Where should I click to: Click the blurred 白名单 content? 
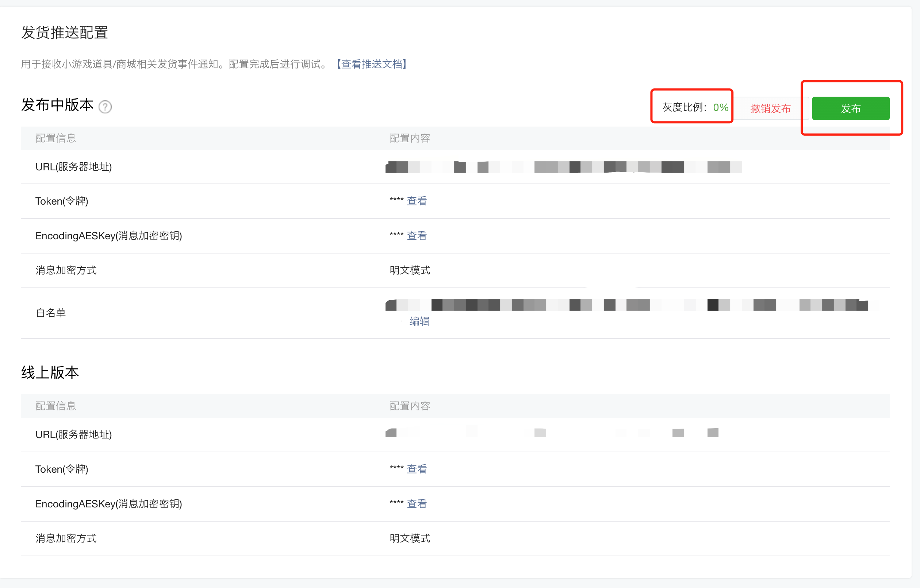click(x=632, y=305)
